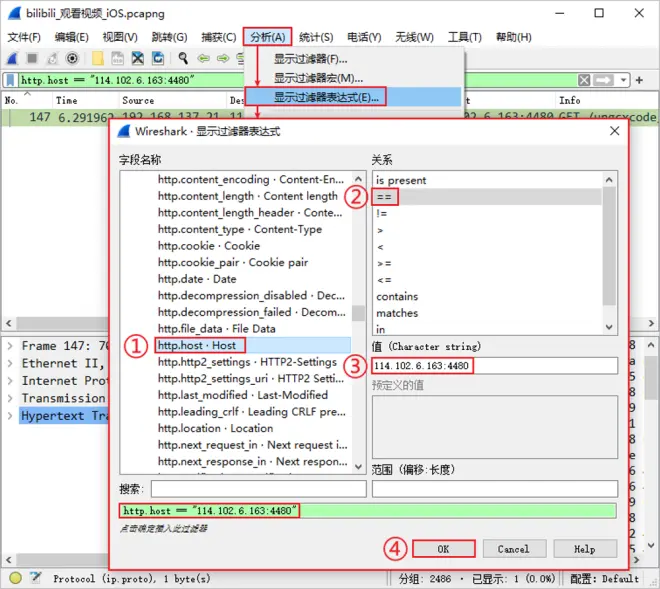660x589 pixels.
Task: Select the == relation
Action: coord(487,197)
